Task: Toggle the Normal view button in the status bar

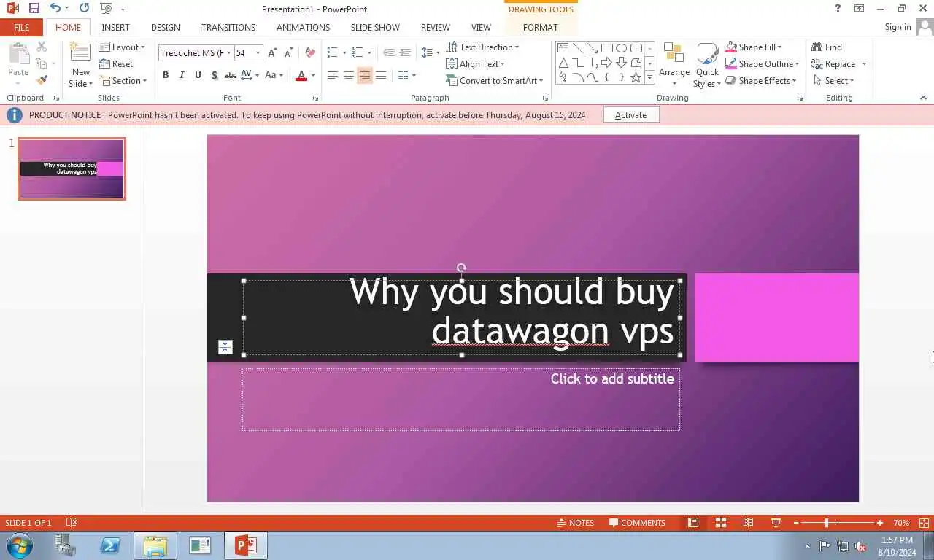Action: tap(693, 523)
